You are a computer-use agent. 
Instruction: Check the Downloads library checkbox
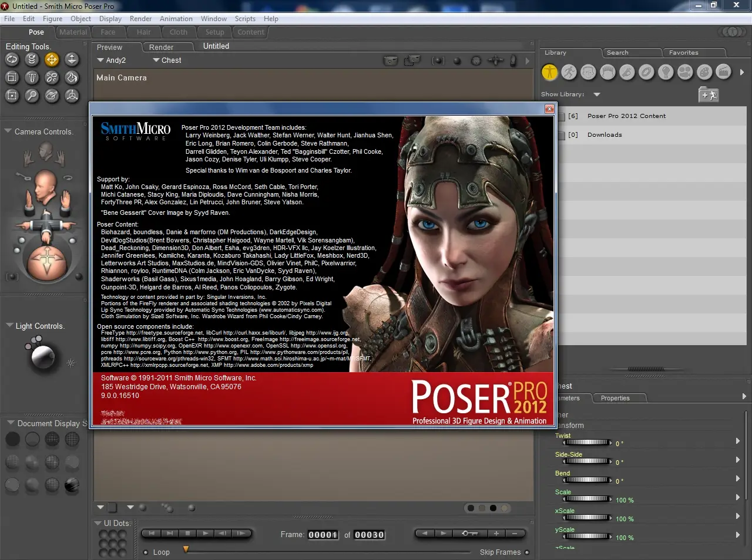tap(562, 135)
